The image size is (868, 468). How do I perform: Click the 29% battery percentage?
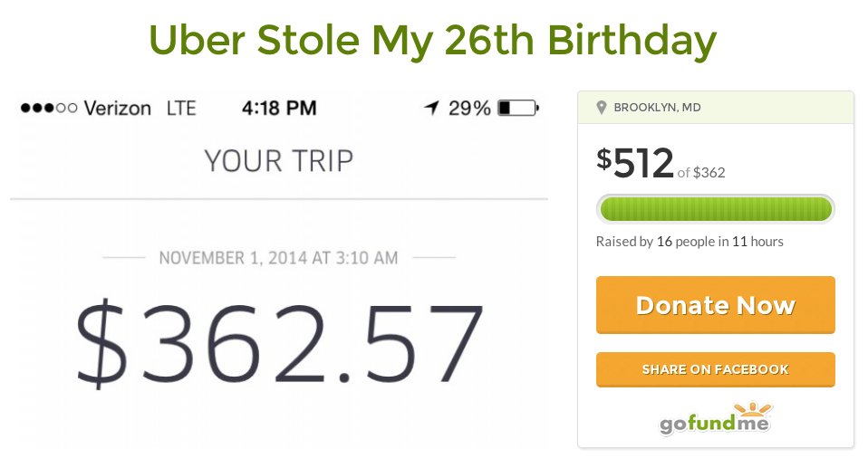click(469, 108)
